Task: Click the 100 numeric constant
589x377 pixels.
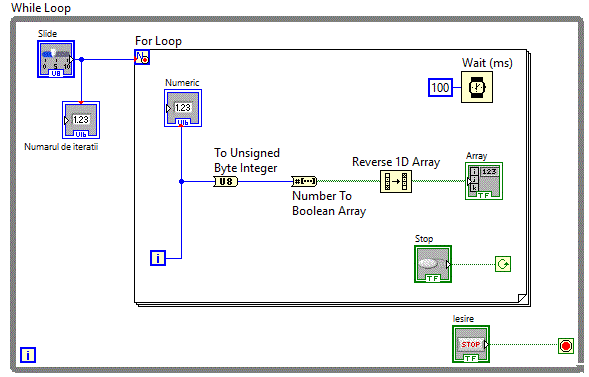Action: 440,87
